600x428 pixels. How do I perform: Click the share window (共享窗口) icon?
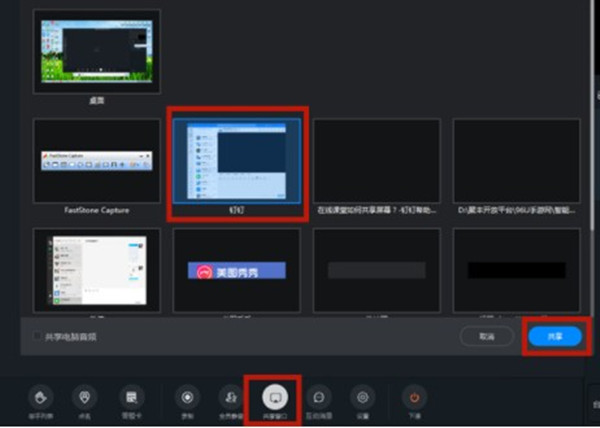pyautogui.click(x=272, y=396)
